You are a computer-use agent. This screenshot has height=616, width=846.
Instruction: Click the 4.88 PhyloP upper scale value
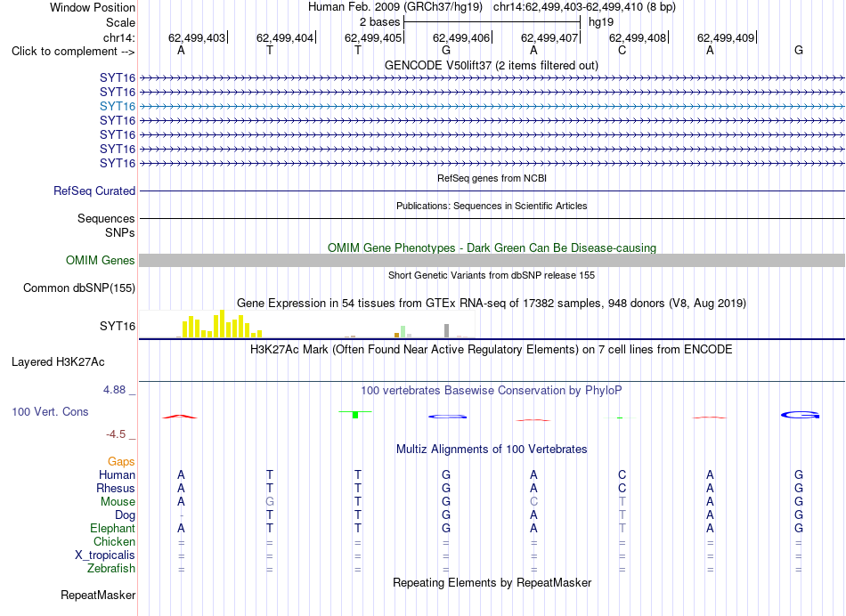114,389
